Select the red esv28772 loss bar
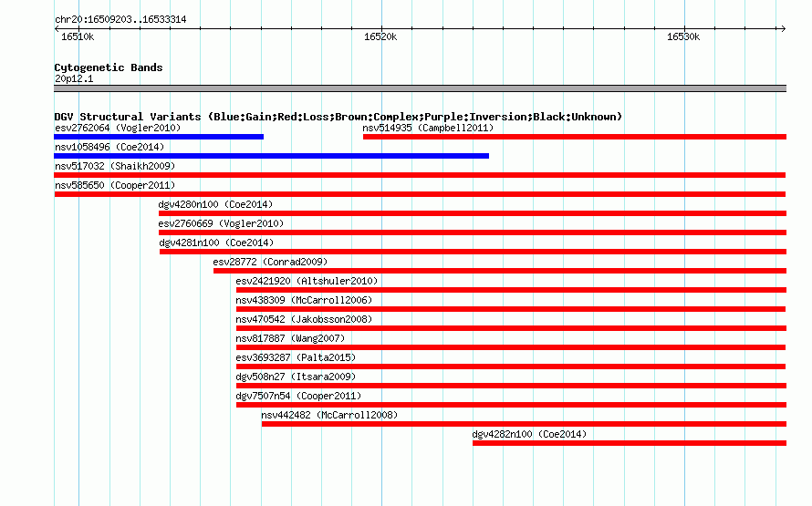This screenshot has height=506, width=812. tap(500, 271)
